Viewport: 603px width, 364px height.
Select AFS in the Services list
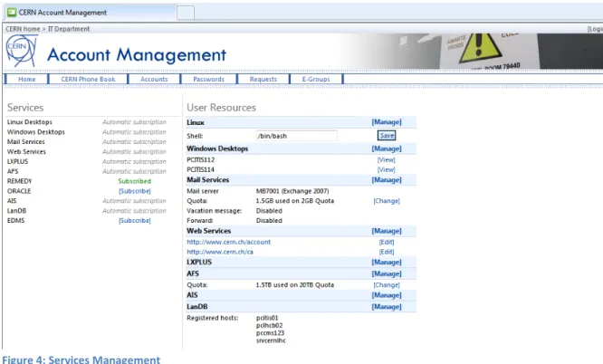13,172
